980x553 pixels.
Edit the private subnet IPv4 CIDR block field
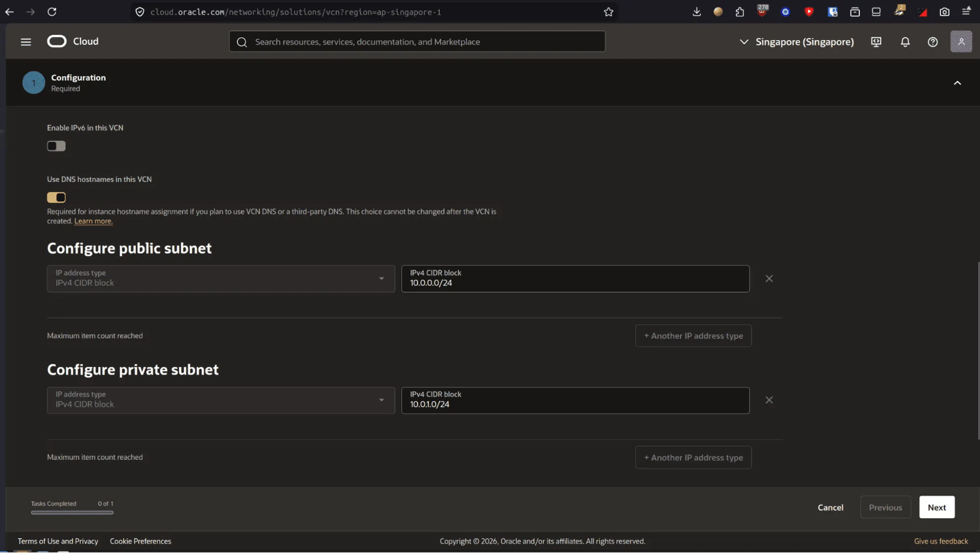point(575,400)
